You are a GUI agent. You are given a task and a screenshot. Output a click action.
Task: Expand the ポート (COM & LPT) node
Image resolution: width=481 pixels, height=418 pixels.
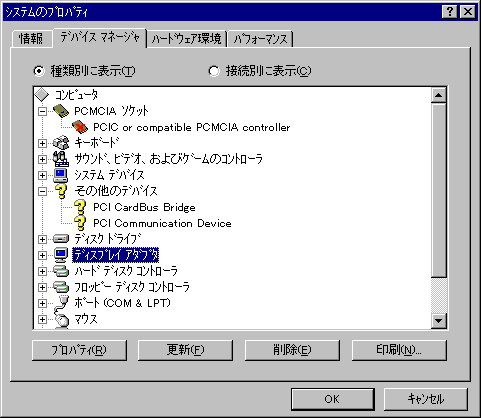pyautogui.click(x=42, y=303)
